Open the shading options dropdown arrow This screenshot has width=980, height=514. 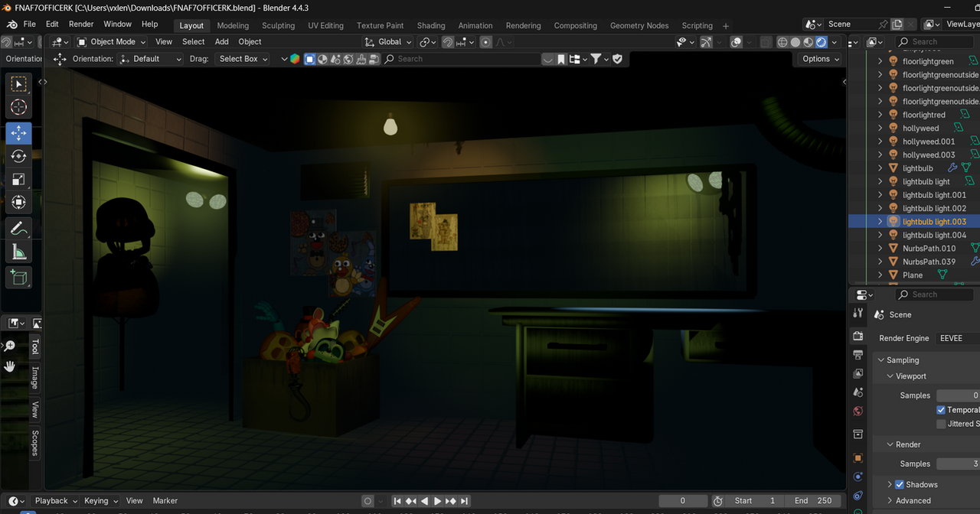(835, 42)
